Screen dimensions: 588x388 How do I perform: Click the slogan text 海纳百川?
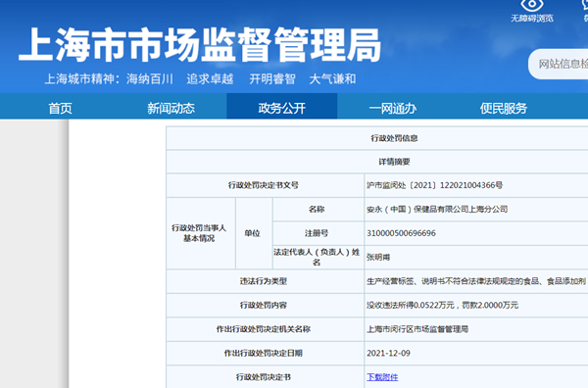coord(150,79)
